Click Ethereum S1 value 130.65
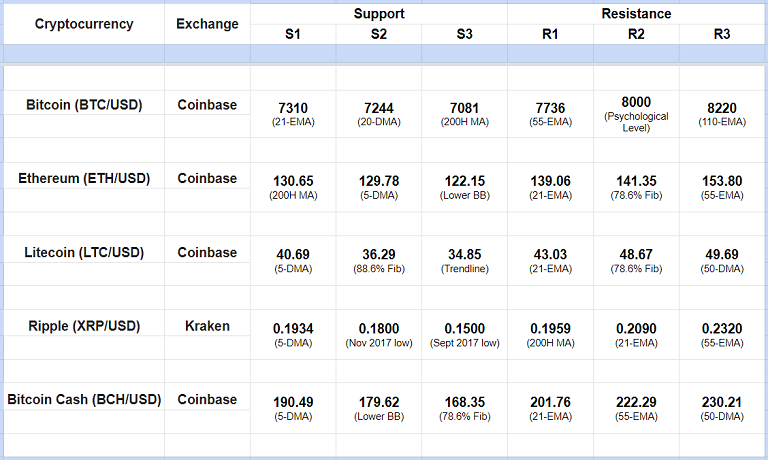The height and width of the screenshot is (460, 768). pyautogui.click(x=293, y=180)
